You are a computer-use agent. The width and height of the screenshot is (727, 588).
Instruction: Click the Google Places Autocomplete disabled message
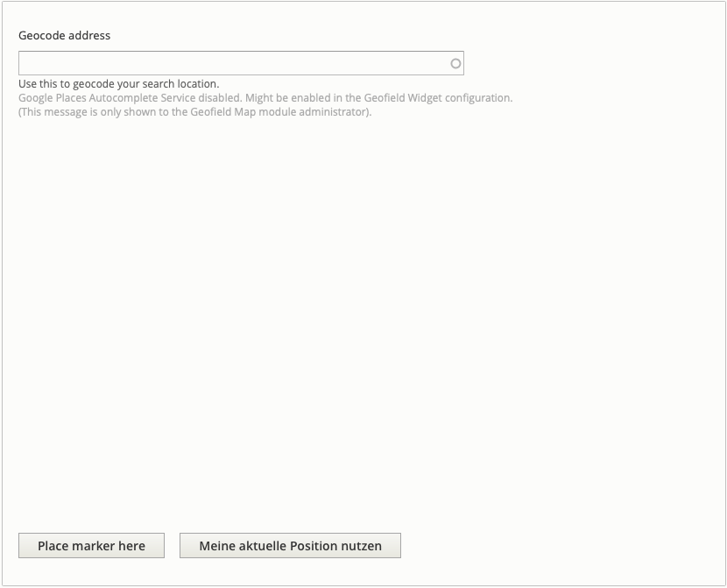265,98
